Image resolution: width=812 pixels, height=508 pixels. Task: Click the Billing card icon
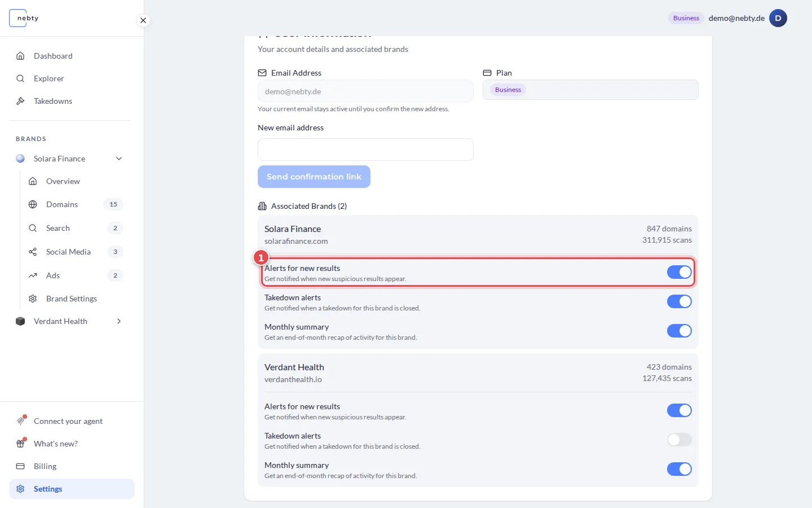click(20, 466)
